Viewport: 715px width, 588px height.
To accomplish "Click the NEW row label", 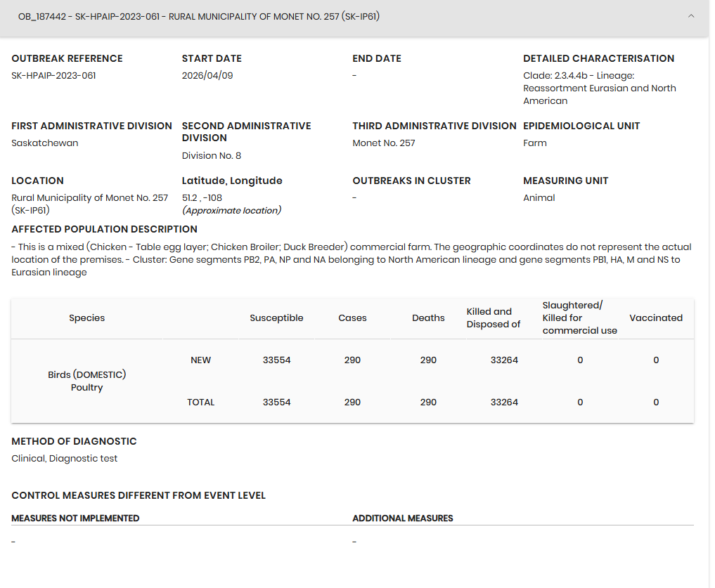I will point(200,360).
